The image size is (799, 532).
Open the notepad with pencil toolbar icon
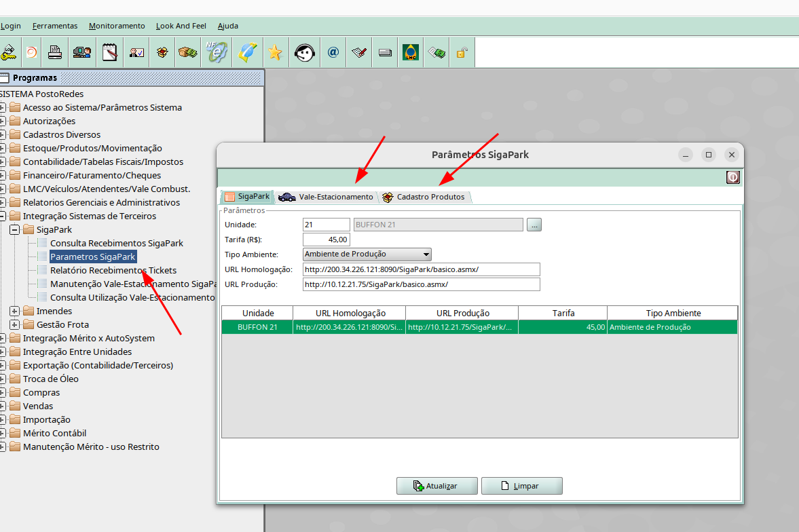coord(109,52)
